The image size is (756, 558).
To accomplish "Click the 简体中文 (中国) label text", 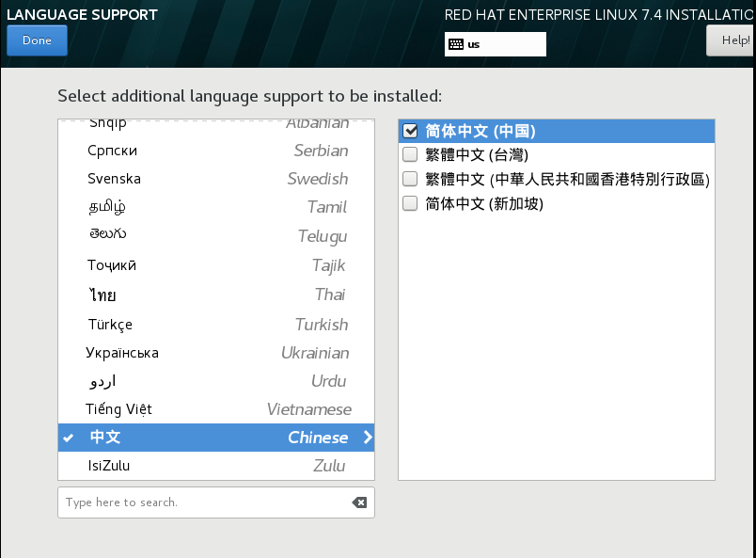I will pos(480,132).
